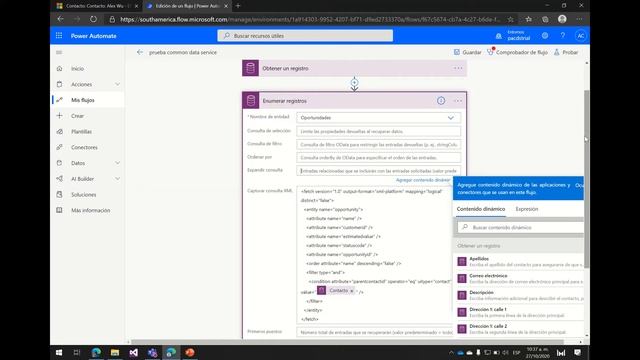Screen dimensions: 640x360
Task: Click Agregar contenido dinámico link
Action: coord(423,180)
